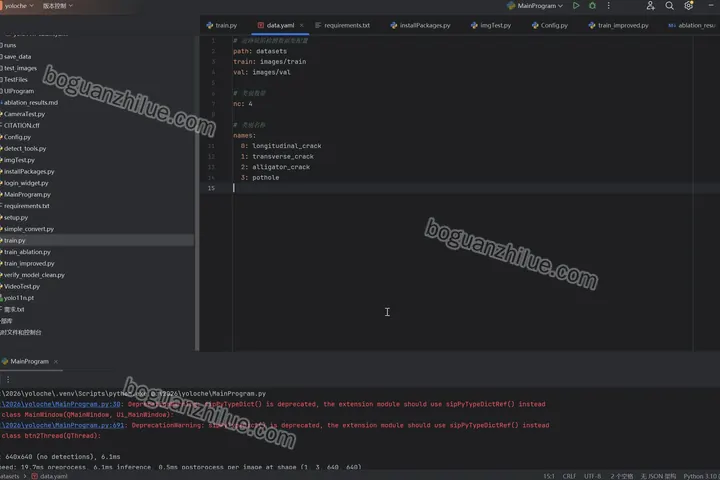Start debugging with the bug icon
Image resolution: width=720 pixels, height=480 pixels.
(x=592, y=6)
